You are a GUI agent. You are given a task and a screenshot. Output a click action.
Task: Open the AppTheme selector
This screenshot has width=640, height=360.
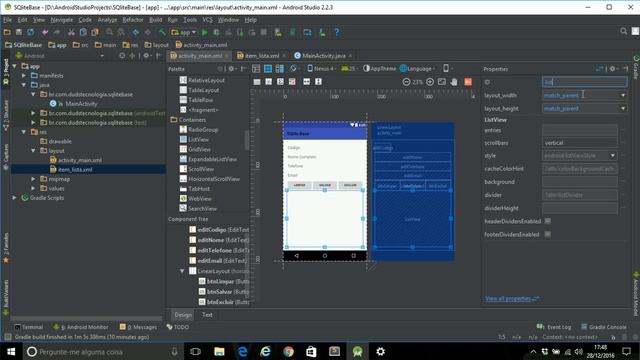379,69
